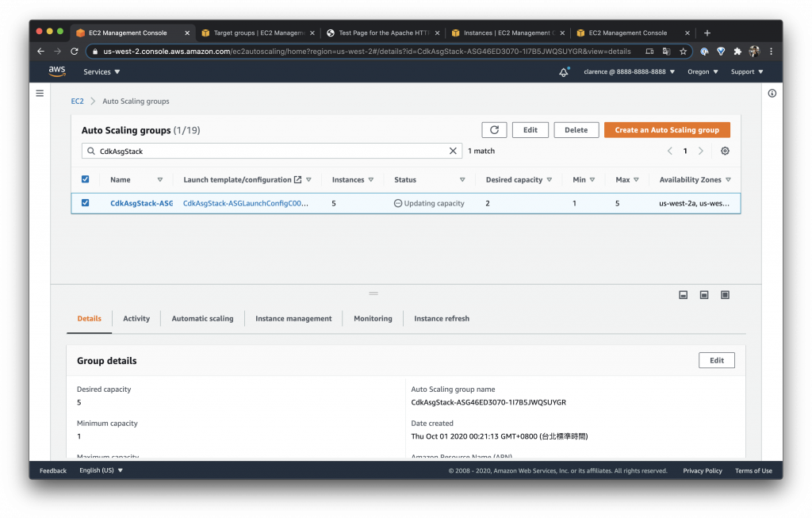Sort by Max column arrow

637,180
